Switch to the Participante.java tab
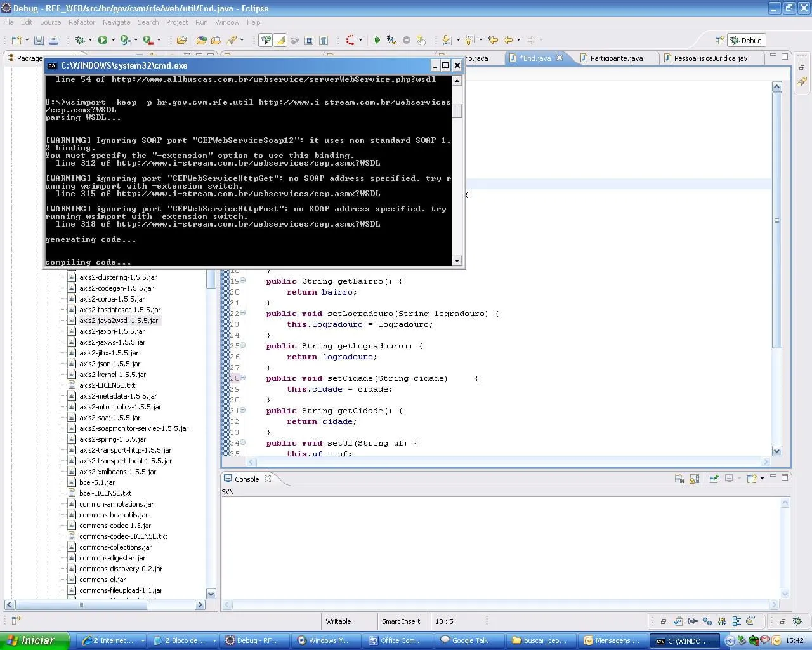The height and width of the screenshot is (650, 812). coord(616,58)
